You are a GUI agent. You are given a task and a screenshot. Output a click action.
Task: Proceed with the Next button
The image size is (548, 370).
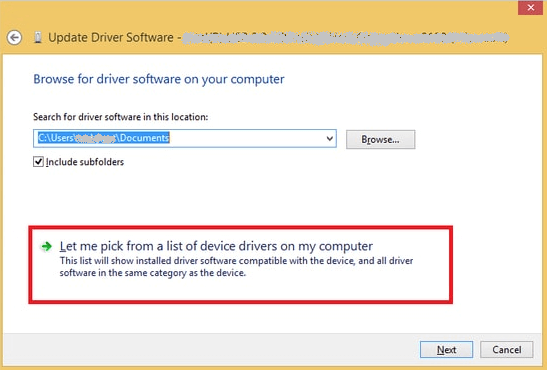pos(446,349)
